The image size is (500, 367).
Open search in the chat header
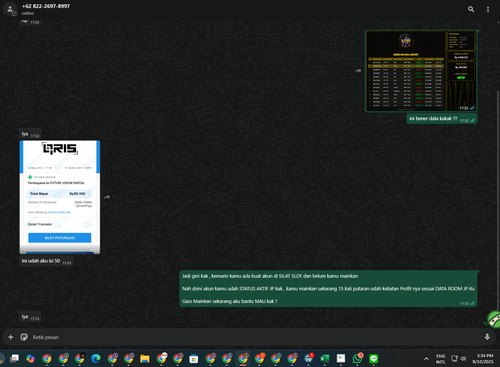pyautogui.click(x=471, y=9)
